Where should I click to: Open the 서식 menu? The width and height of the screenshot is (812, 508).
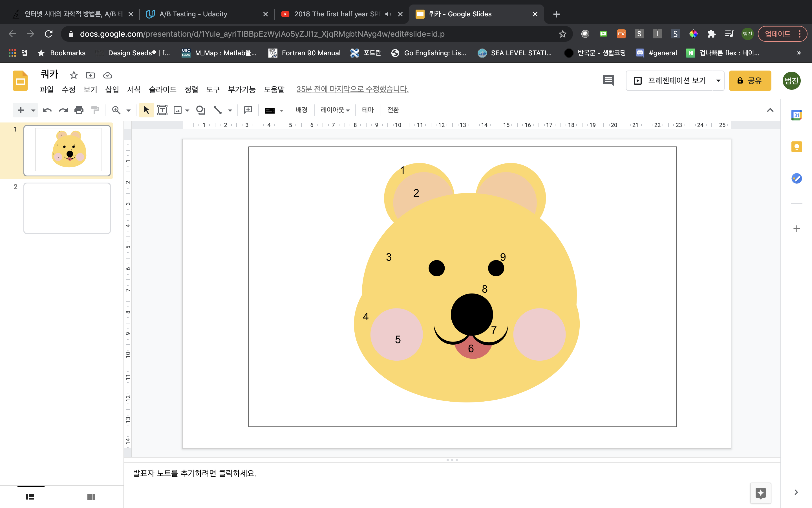pyautogui.click(x=134, y=89)
